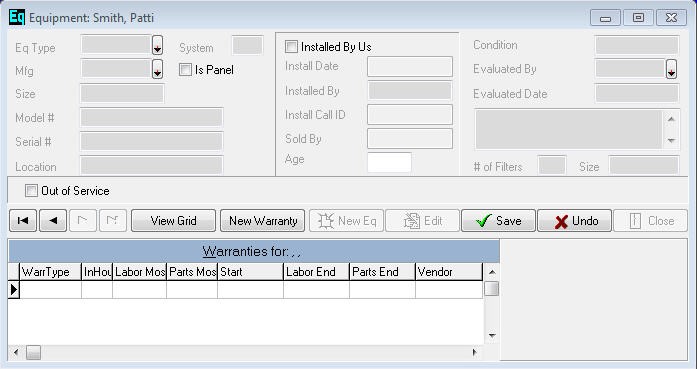Check the Out of Service box
This screenshot has width=697, height=369.
click(31, 191)
